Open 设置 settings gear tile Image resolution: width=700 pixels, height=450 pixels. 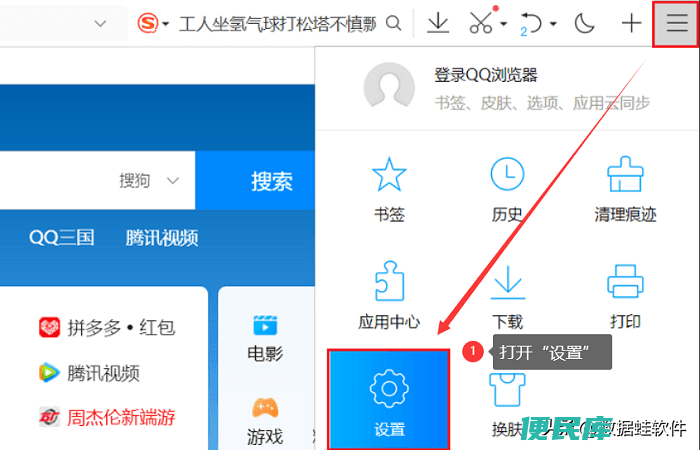[388, 400]
